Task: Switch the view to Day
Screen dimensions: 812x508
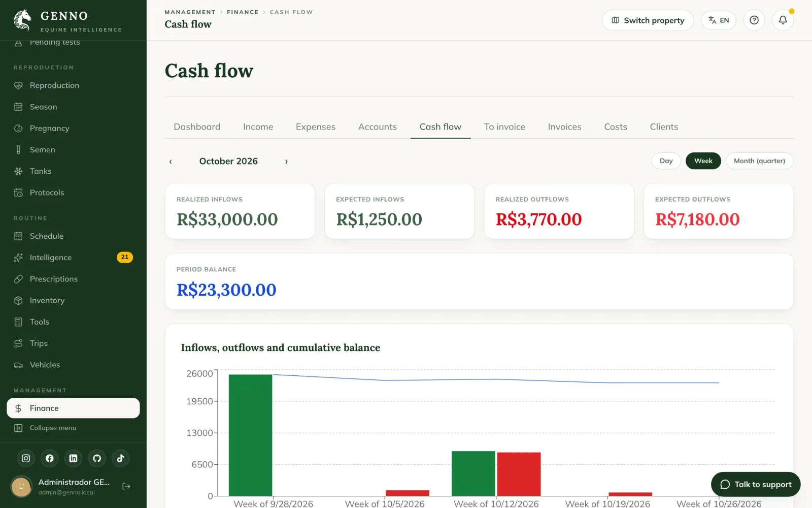Action: click(666, 161)
